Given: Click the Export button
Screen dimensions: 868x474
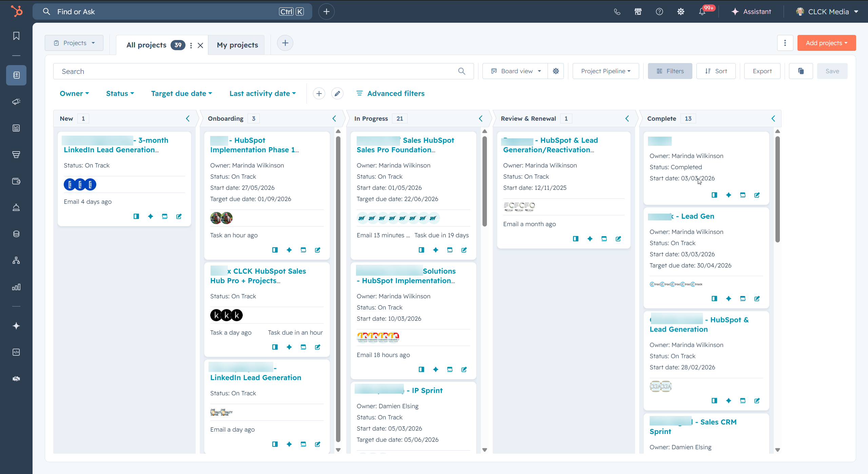Looking at the screenshot, I should coord(762,71).
